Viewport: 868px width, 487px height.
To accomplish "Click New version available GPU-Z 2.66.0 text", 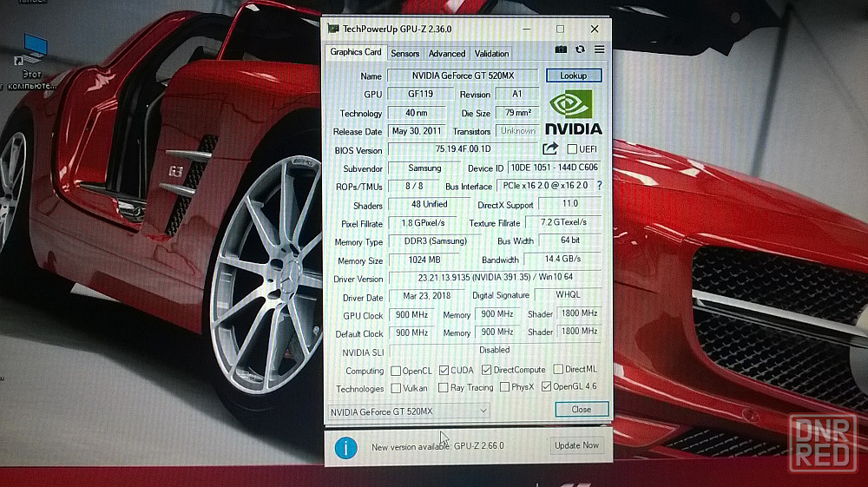I will coord(437,446).
